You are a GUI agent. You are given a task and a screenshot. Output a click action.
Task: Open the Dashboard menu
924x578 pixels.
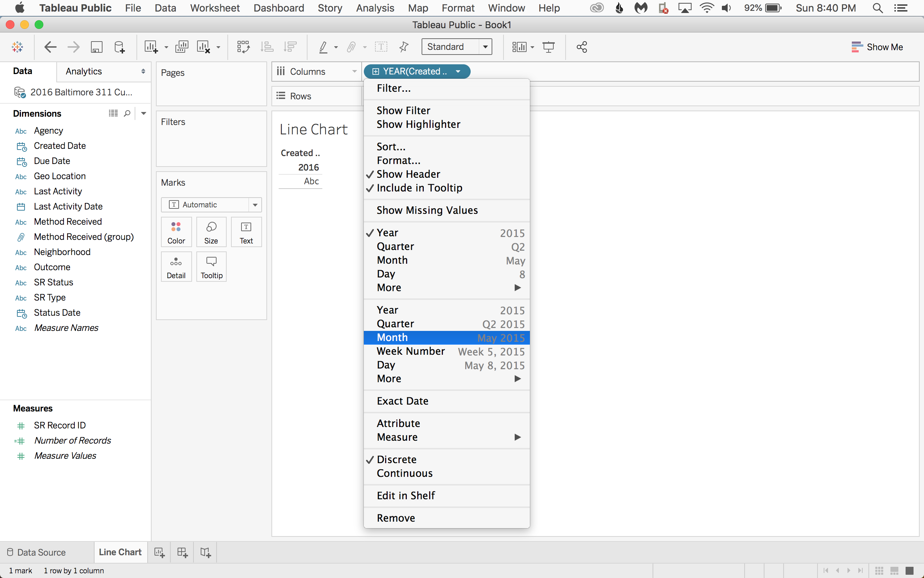pos(279,8)
